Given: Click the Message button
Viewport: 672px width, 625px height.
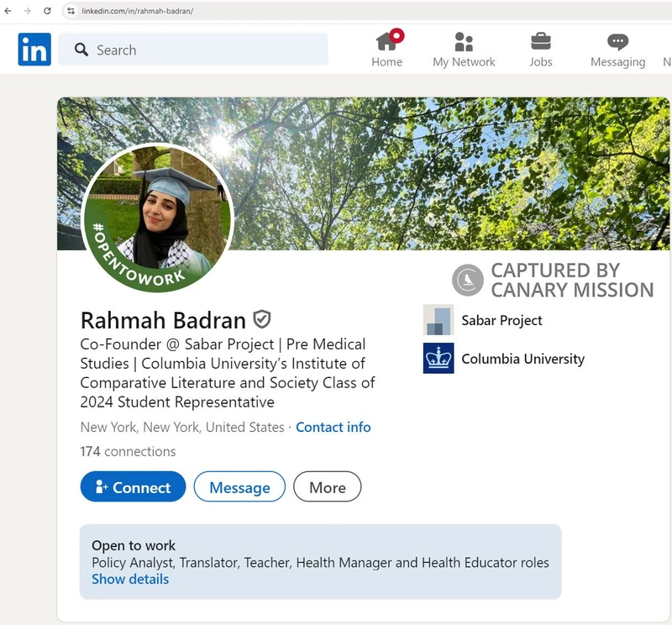Looking at the screenshot, I should (239, 487).
